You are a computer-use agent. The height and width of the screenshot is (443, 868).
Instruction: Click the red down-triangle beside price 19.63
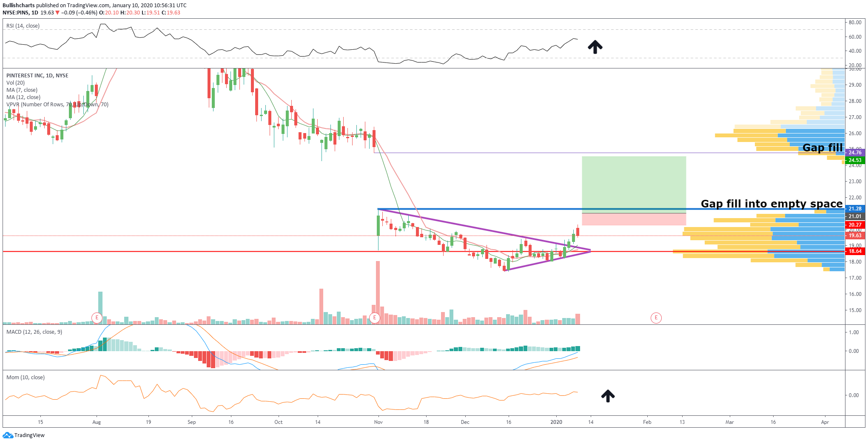point(57,13)
